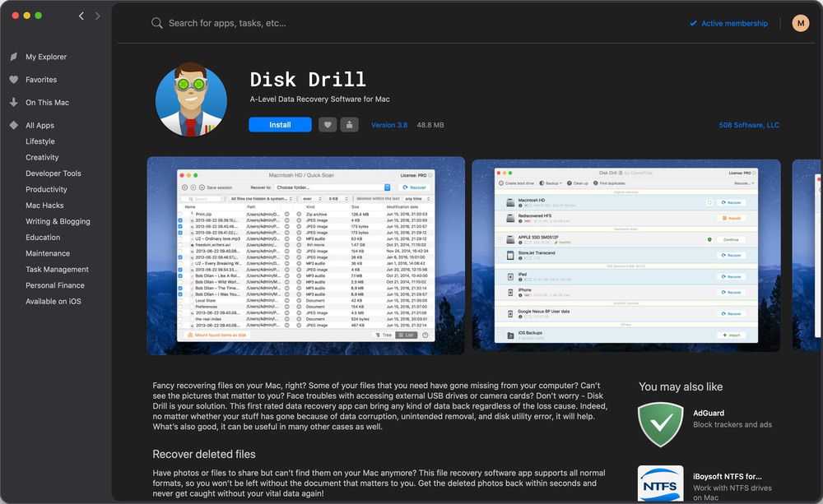
Task: Share Disk Drill using the share button
Action: [x=350, y=125]
